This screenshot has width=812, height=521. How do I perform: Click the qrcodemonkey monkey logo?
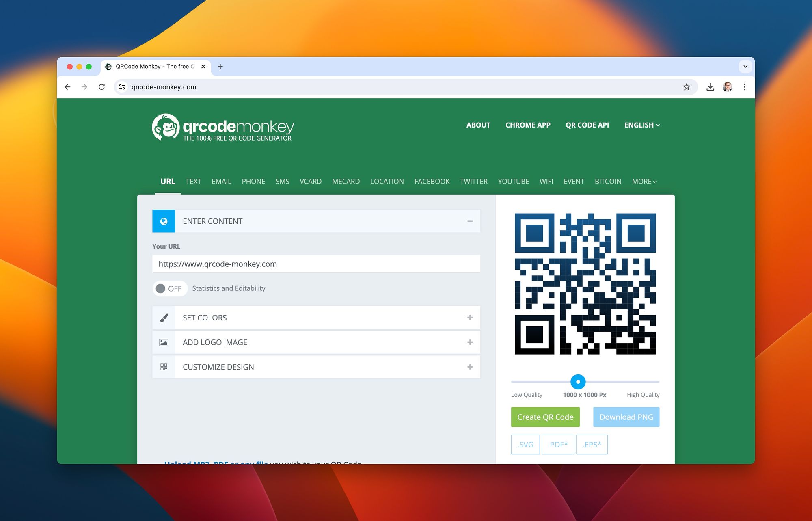tap(166, 127)
